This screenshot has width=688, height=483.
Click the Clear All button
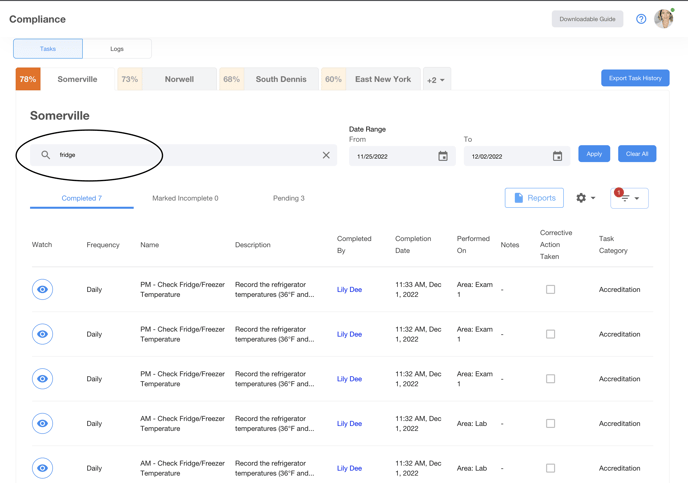point(637,154)
